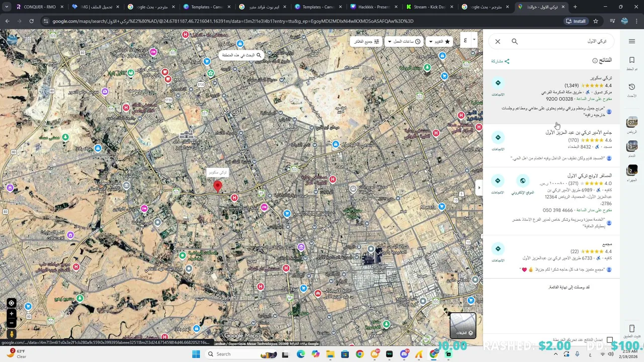Click Search this area button on map
644x362 pixels.
242,55
